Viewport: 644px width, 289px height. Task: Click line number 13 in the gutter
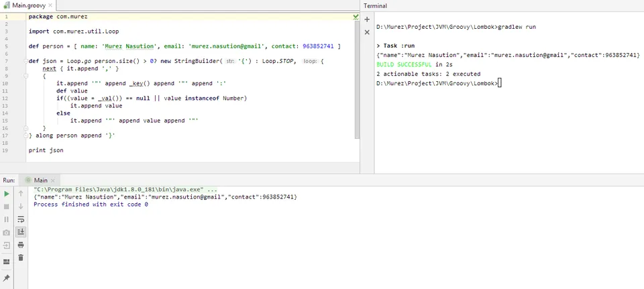click(x=6, y=105)
